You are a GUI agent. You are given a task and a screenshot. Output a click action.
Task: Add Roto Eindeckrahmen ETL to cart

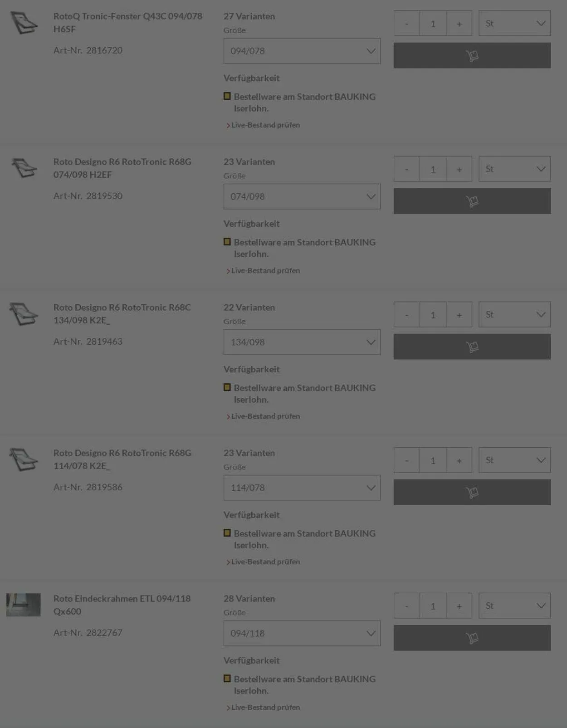pyautogui.click(x=472, y=638)
